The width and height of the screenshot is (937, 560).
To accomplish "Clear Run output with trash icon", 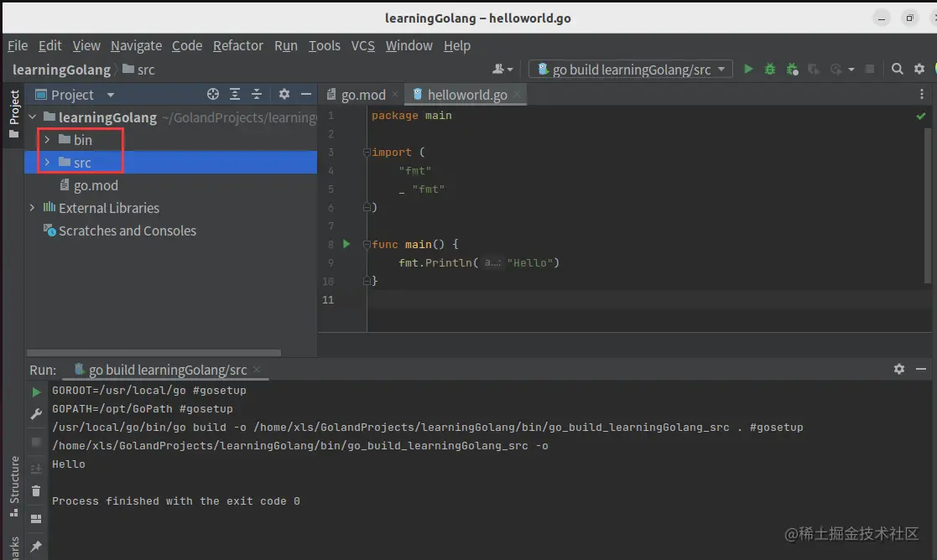I will click(x=36, y=490).
